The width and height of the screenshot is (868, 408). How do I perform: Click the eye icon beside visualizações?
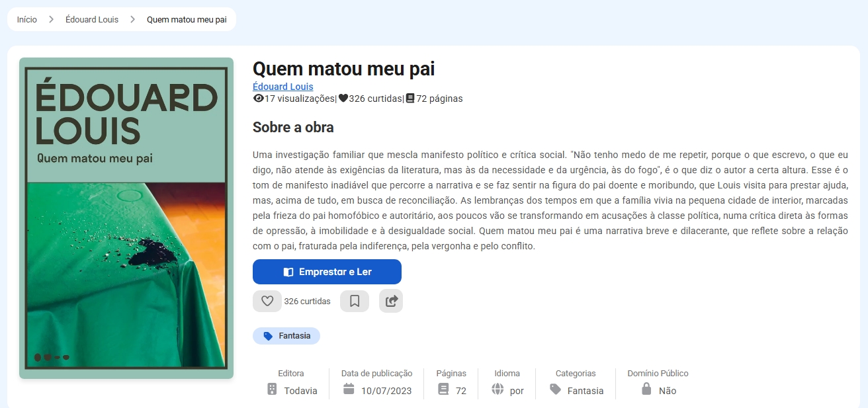[259, 99]
